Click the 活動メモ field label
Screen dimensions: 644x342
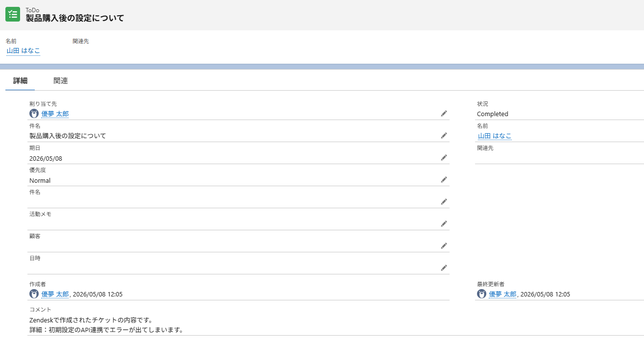point(40,214)
